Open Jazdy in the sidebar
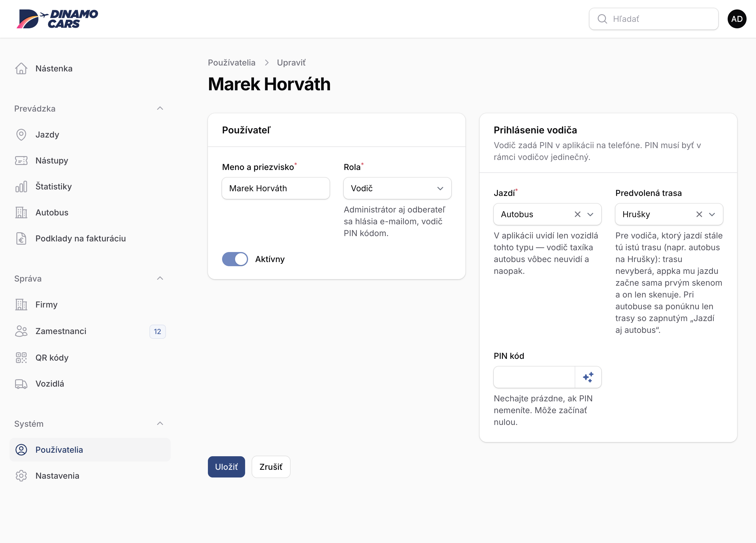The width and height of the screenshot is (756, 543). pyautogui.click(x=90, y=135)
